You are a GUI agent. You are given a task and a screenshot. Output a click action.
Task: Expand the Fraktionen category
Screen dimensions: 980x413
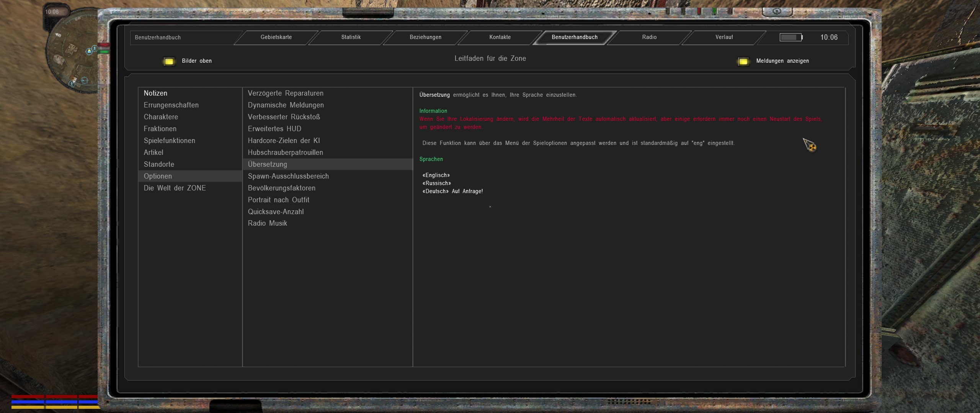160,129
